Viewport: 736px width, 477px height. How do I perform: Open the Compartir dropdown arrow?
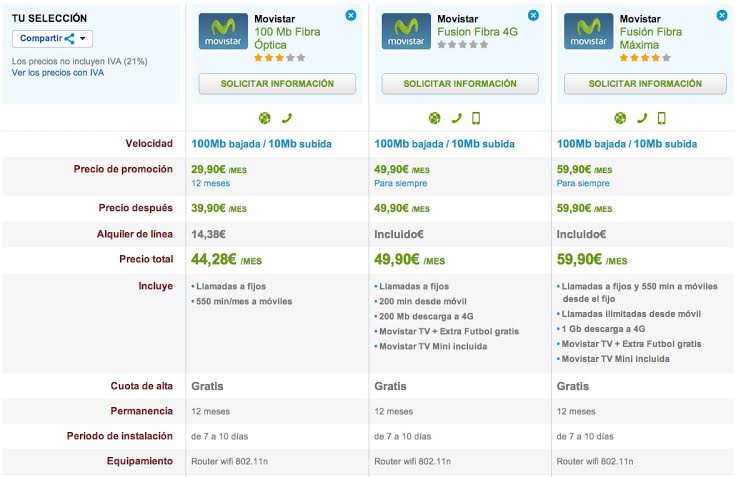83,38
